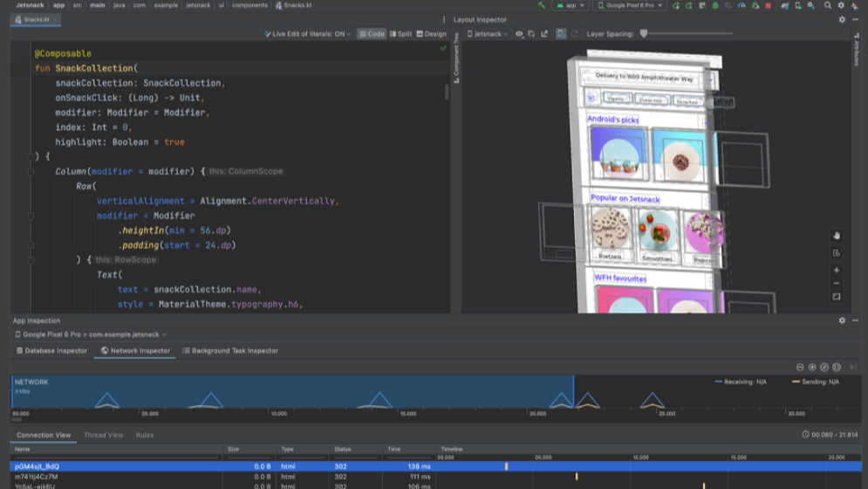Open the Google Pixel 6 Pro device selector
The width and height of the screenshot is (868, 489).
[630, 5]
